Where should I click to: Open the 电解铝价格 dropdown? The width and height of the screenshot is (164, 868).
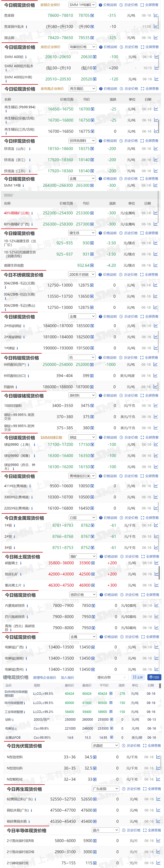pos(83,47)
